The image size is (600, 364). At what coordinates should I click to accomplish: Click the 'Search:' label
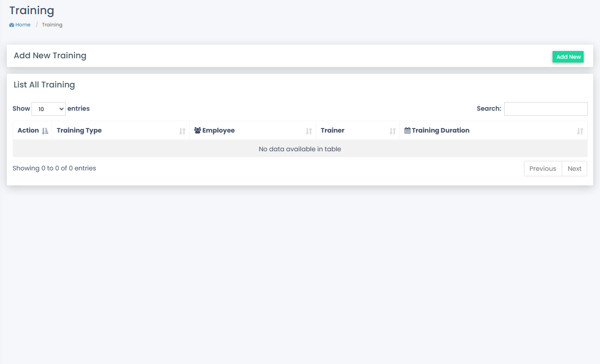point(489,108)
